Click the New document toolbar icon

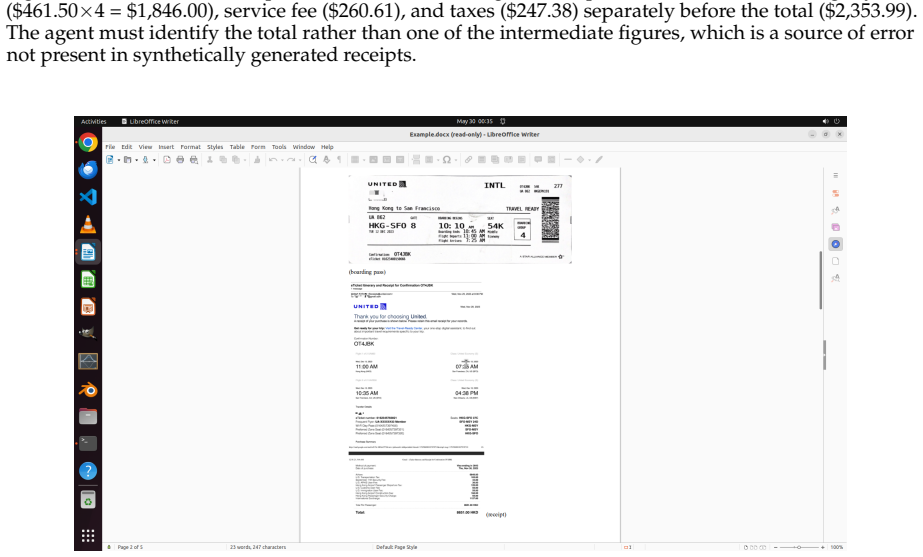coord(109,160)
